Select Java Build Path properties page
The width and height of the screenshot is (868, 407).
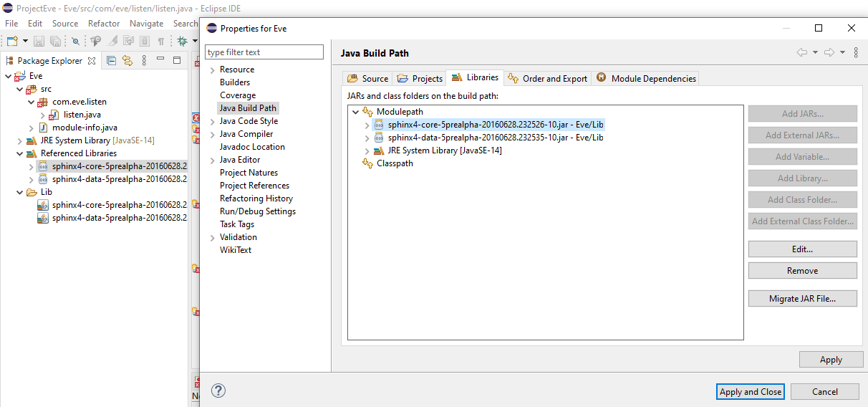pos(248,108)
